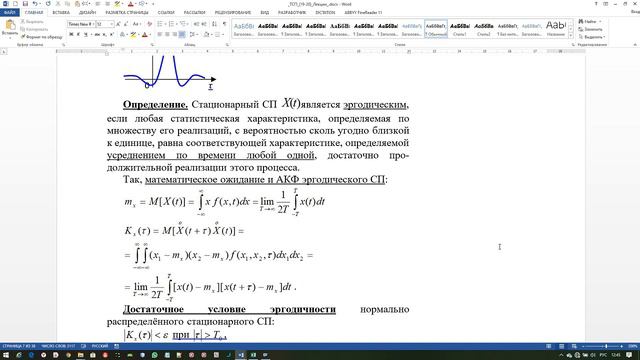Click the word count in status bar

pyautogui.click(x=58, y=346)
